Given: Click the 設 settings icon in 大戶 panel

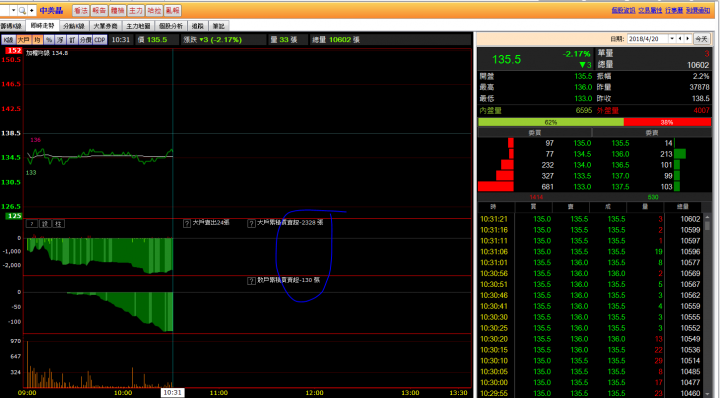Looking at the screenshot, I should coord(45,224).
